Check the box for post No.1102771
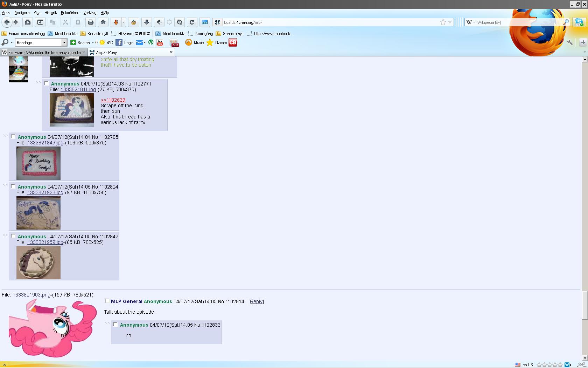 coord(46,83)
